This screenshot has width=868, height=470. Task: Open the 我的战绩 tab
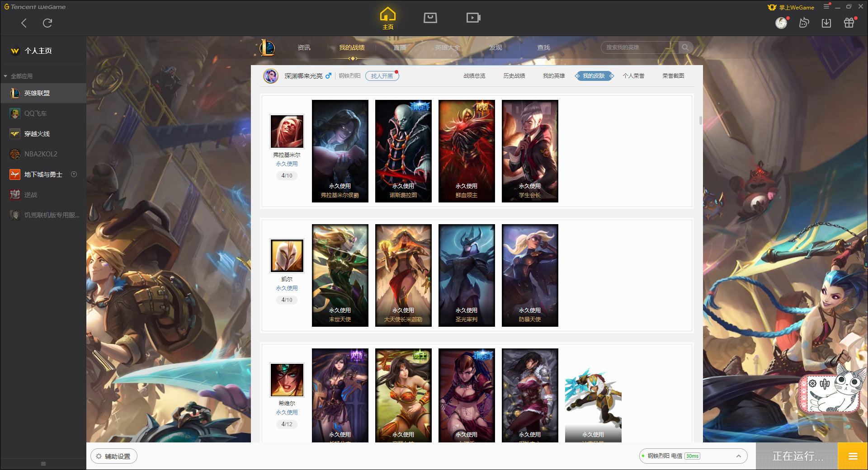pyautogui.click(x=352, y=47)
